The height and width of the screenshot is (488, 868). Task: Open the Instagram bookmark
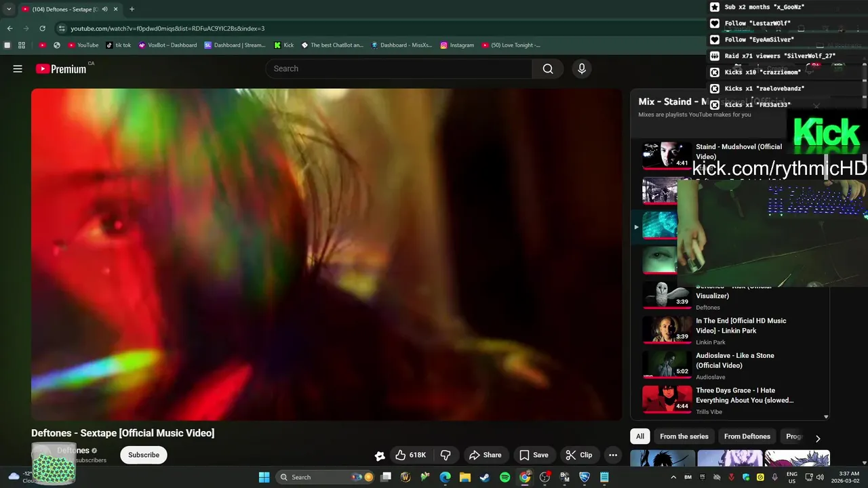[457, 45]
